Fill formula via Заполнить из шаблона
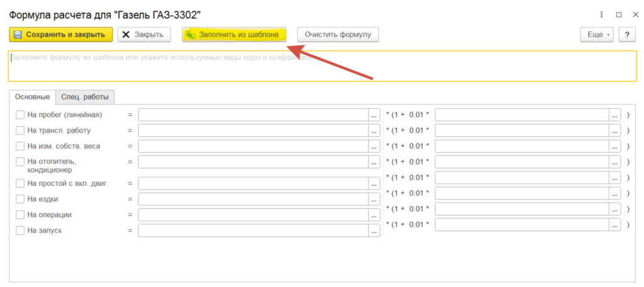 tap(234, 35)
